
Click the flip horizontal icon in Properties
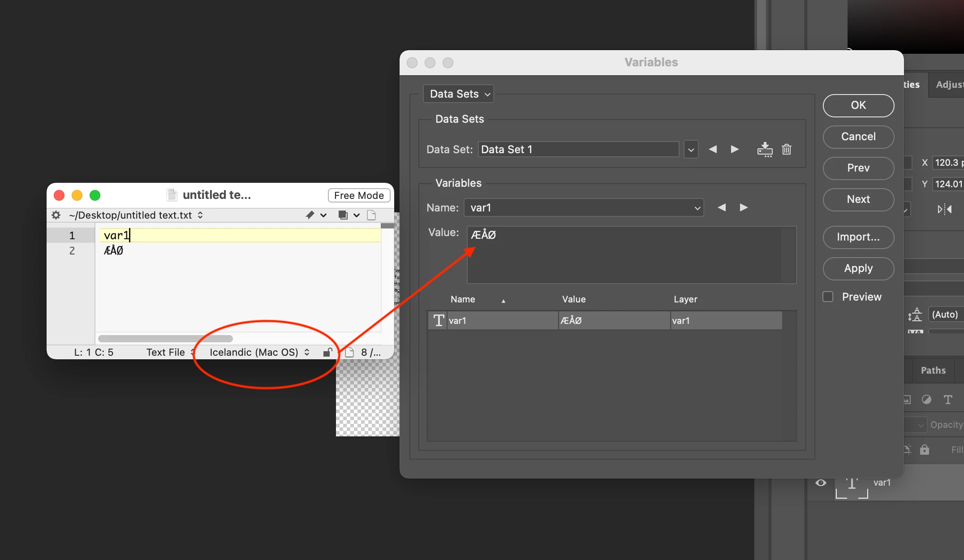[944, 209]
